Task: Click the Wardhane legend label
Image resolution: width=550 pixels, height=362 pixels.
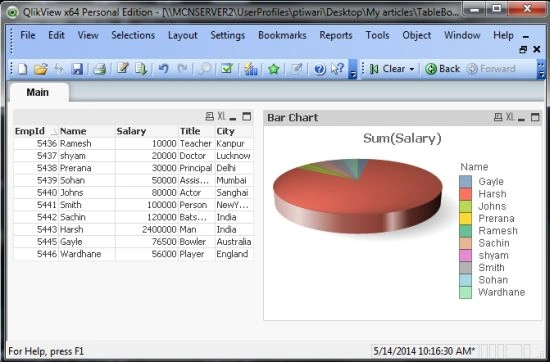Action: 502,292
